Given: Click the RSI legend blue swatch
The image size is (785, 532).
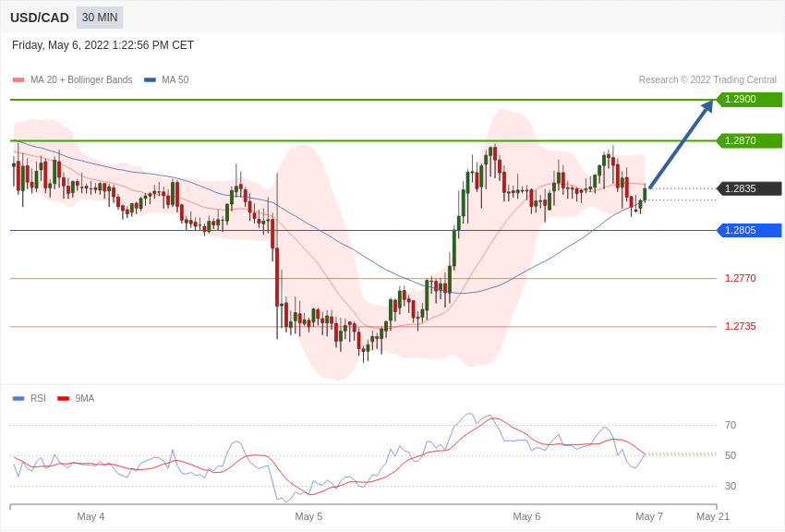Looking at the screenshot, I should point(18,398).
